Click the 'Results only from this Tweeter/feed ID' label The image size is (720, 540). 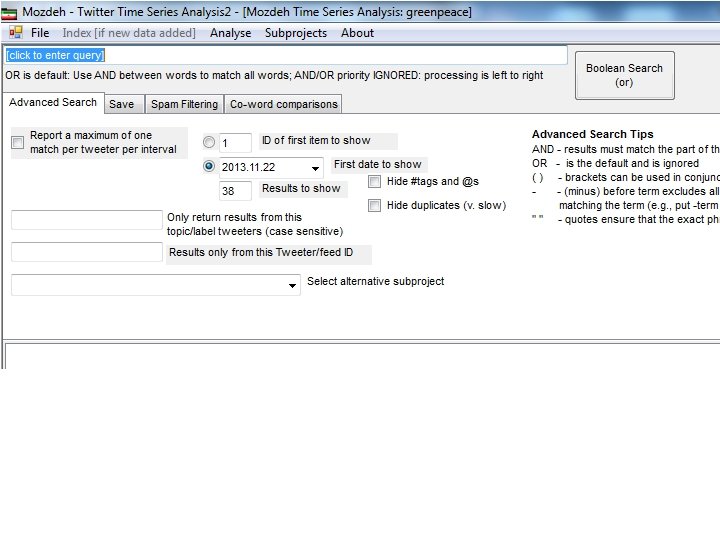click(261, 252)
